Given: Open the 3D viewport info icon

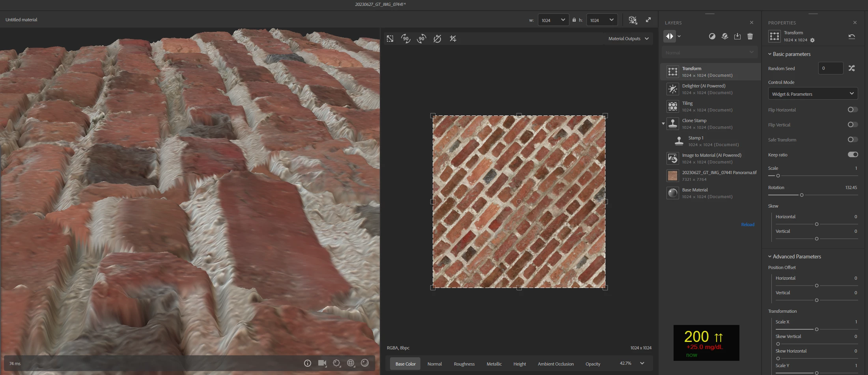Looking at the screenshot, I should (308, 363).
